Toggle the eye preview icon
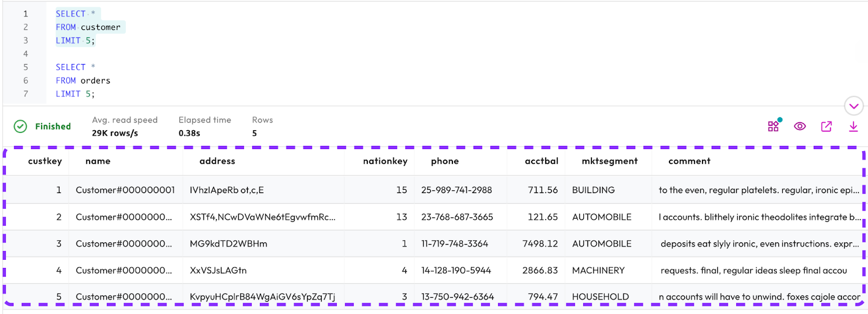868x314 pixels. pos(800,126)
